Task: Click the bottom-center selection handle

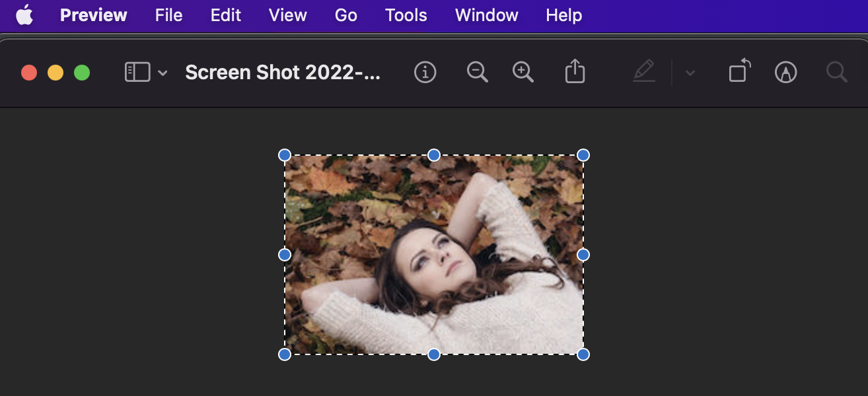Action: 434,354
